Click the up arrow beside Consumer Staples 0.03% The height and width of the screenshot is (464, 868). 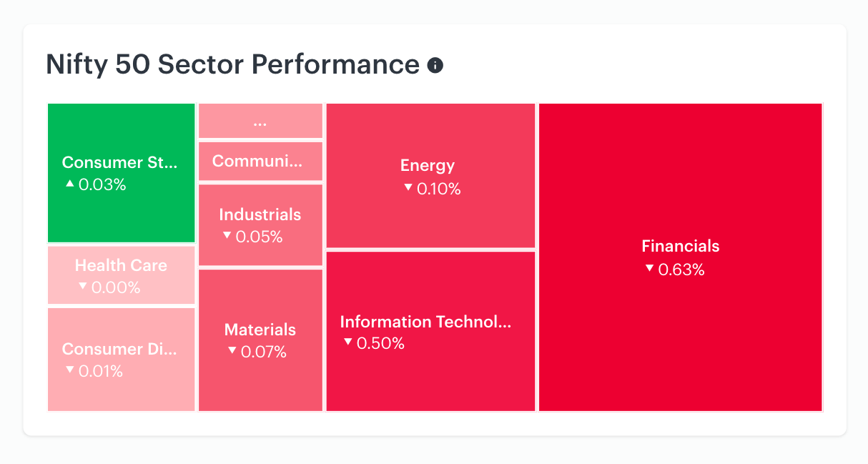click(69, 184)
